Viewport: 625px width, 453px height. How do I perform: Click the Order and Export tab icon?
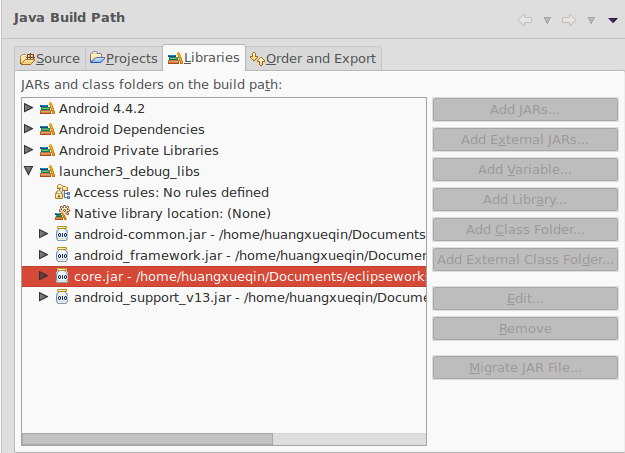(x=257, y=59)
